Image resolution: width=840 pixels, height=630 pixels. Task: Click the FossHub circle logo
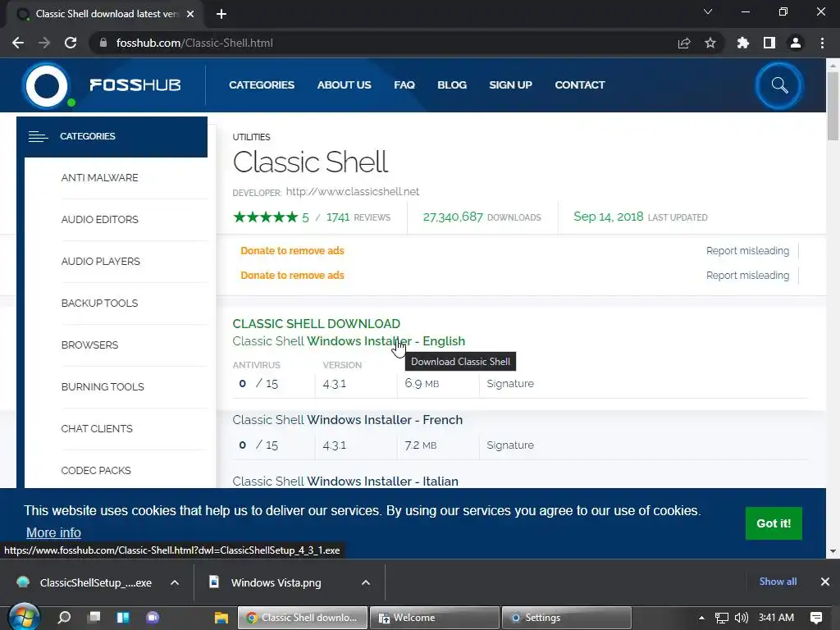tap(47, 85)
